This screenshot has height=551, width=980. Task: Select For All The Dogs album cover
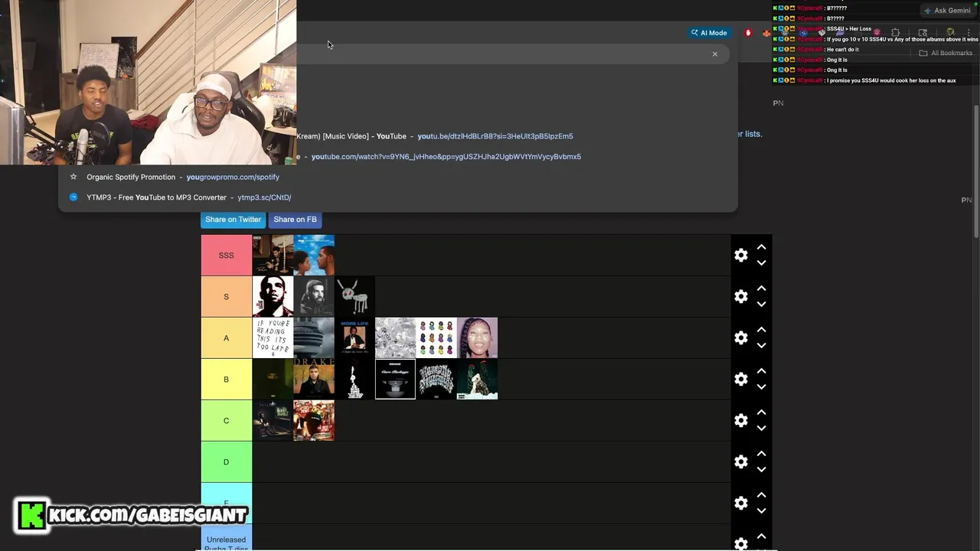pyautogui.click(x=354, y=297)
